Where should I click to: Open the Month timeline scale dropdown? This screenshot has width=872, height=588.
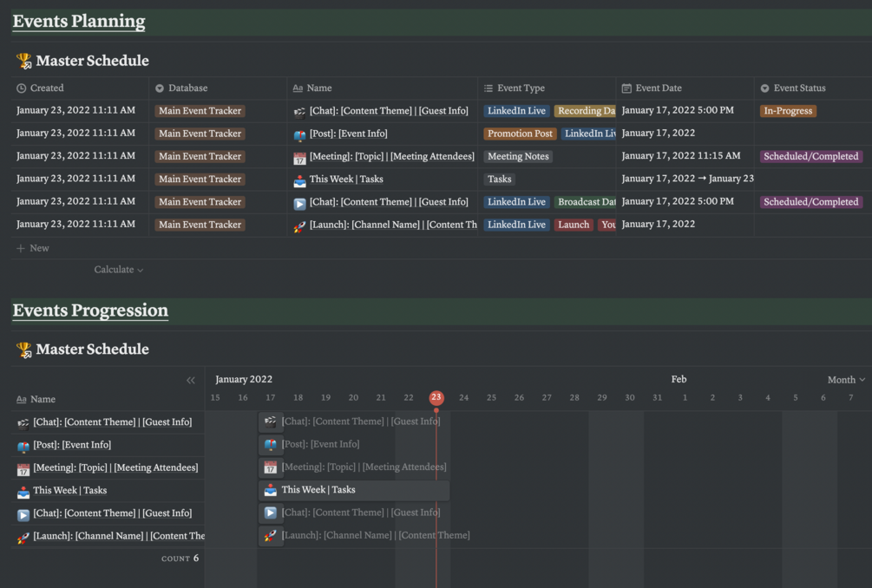846,380
